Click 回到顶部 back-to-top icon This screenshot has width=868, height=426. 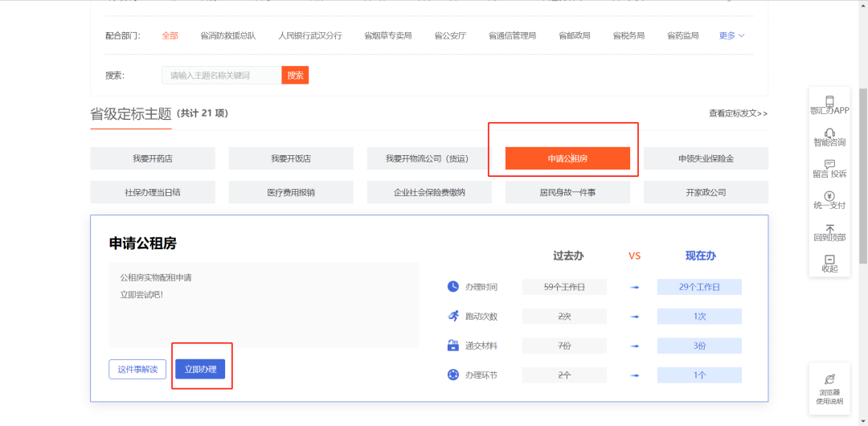(x=829, y=228)
